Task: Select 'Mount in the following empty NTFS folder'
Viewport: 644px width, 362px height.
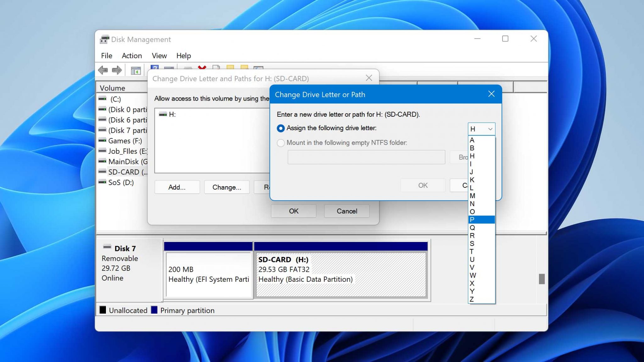Action: pyautogui.click(x=280, y=143)
